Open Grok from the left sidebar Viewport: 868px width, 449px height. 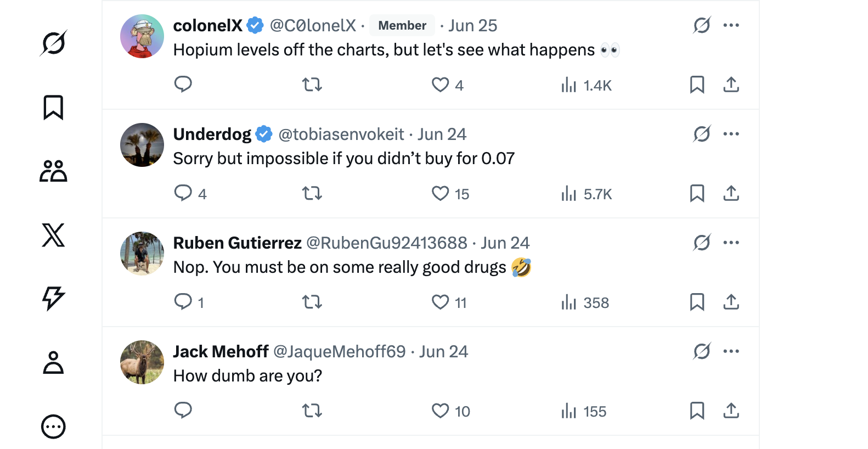click(x=53, y=43)
